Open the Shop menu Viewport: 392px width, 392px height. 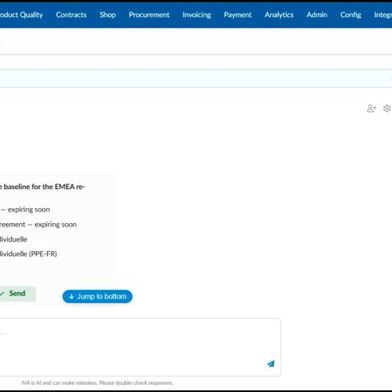point(107,15)
